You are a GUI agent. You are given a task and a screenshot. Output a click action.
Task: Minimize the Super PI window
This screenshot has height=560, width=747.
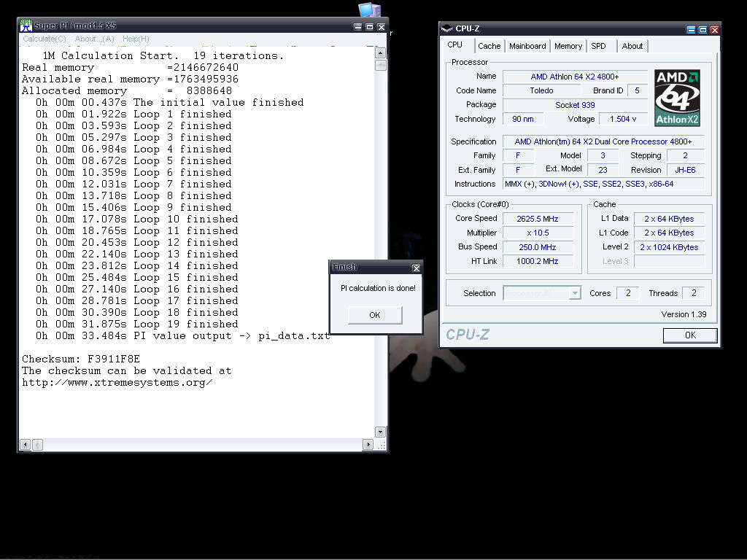(357, 27)
